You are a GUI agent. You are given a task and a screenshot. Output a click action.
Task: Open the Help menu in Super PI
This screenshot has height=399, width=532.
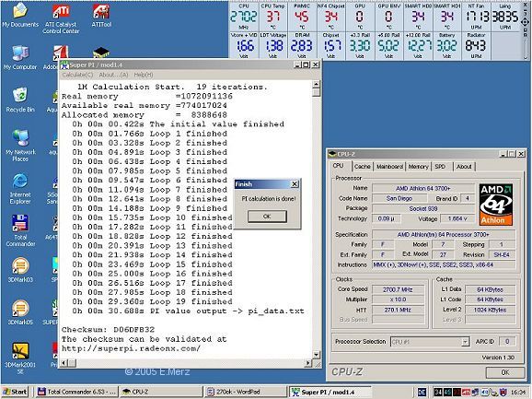144,75
